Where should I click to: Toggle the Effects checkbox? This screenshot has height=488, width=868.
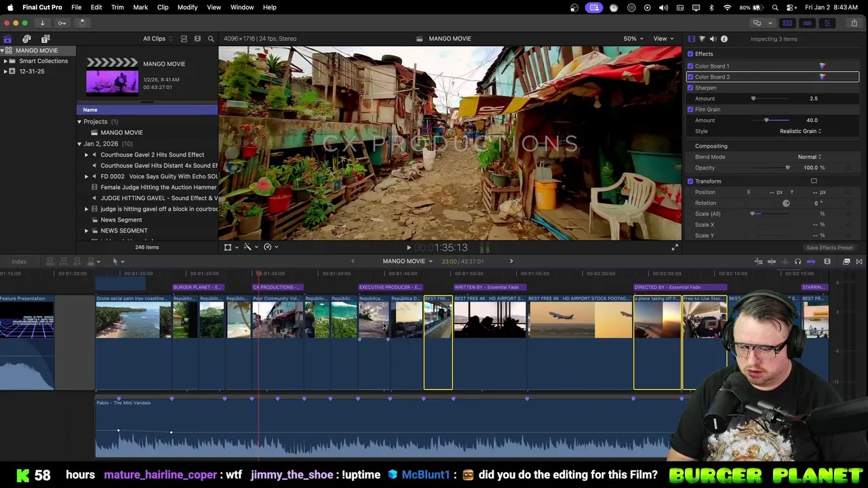(x=690, y=54)
